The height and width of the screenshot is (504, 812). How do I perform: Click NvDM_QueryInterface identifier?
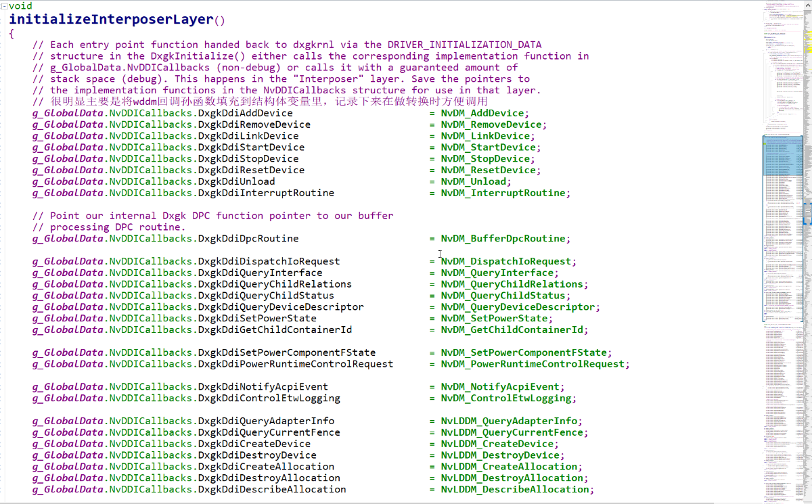(497, 273)
